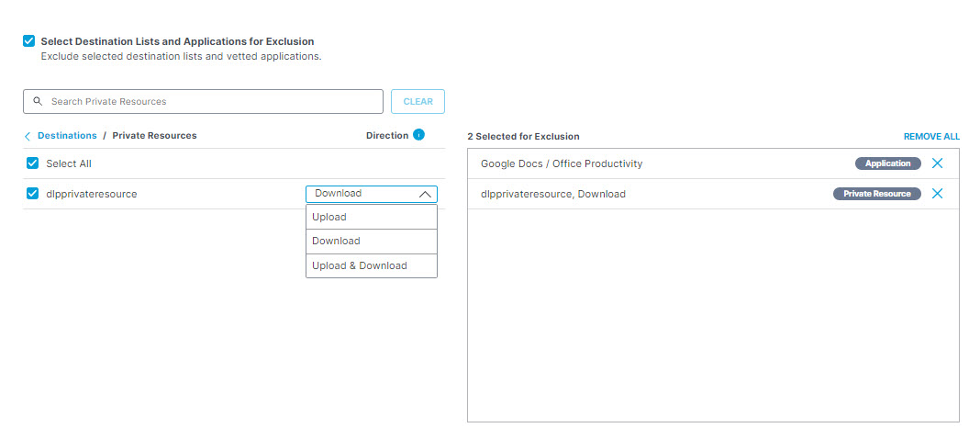
Task: Remove dlpprivateresource exclusion with X icon
Action: pos(937,193)
